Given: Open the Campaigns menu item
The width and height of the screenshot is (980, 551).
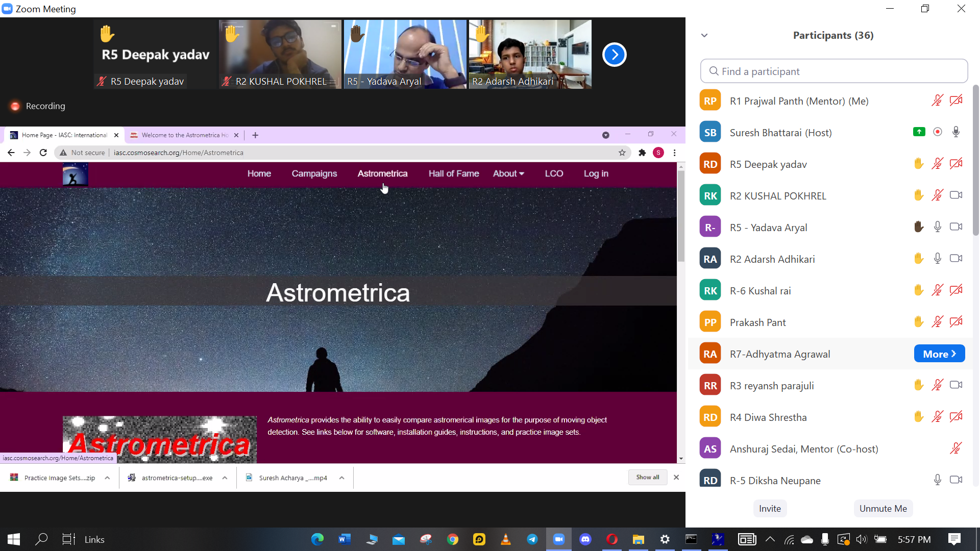Looking at the screenshot, I should (x=314, y=174).
